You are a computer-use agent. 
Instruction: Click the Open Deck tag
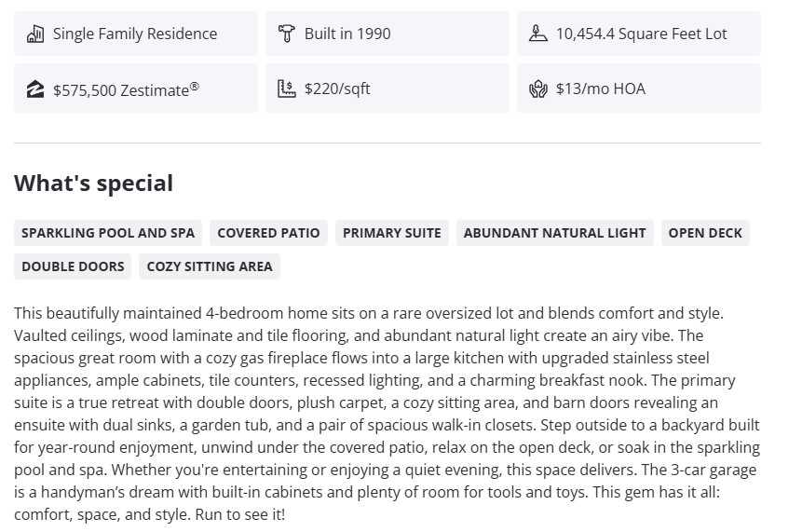(x=705, y=233)
